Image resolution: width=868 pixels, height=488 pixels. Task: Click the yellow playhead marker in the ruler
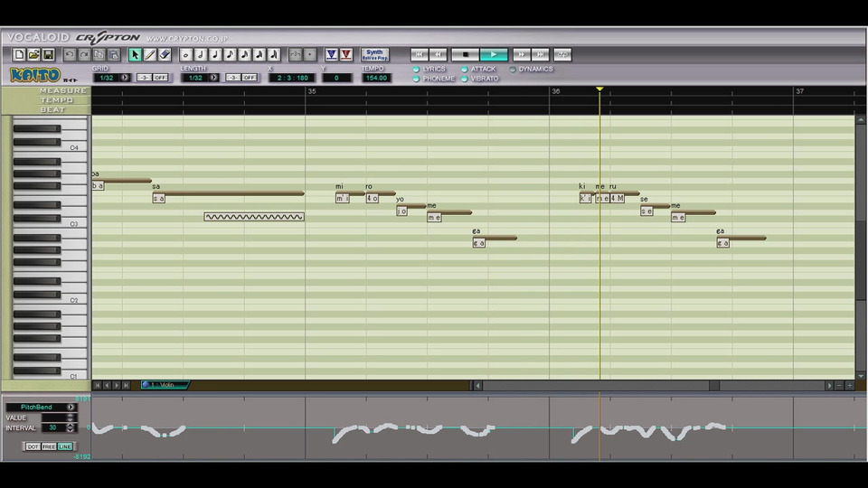click(x=599, y=89)
